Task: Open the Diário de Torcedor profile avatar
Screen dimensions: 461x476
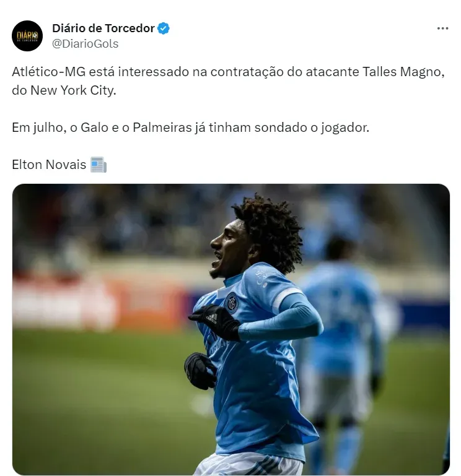Action: (27, 36)
